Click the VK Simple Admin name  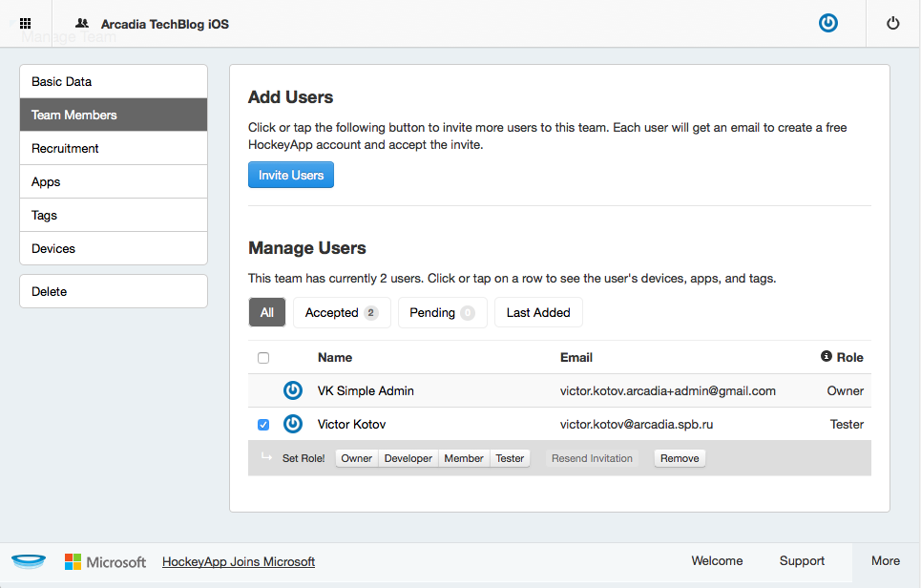[x=366, y=390]
